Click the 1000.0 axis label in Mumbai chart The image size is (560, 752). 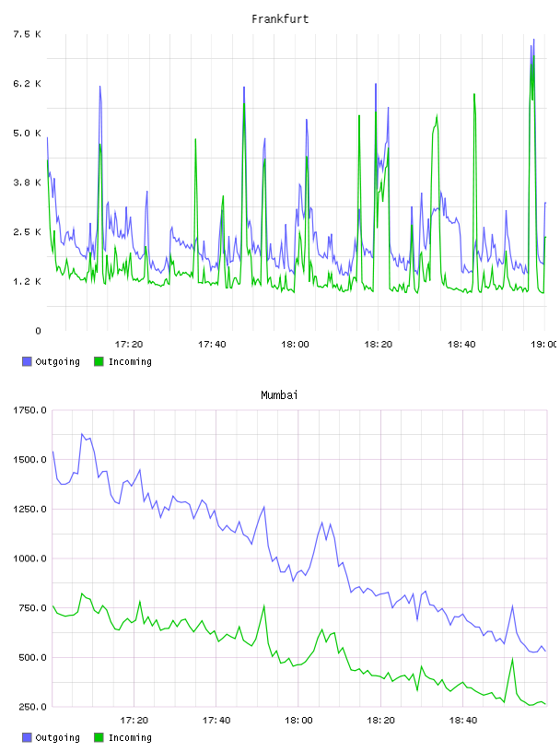pos(29,558)
